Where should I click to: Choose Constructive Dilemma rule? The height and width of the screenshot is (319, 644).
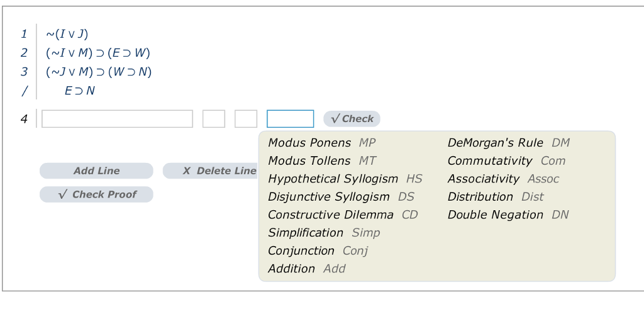[343, 215]
